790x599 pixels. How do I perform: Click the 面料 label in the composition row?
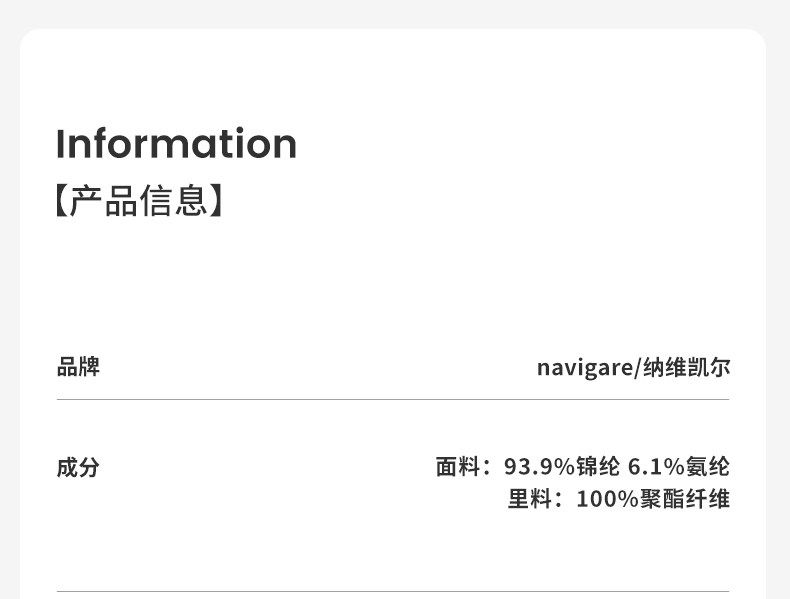pyautogui.click(x=458, y=467)
